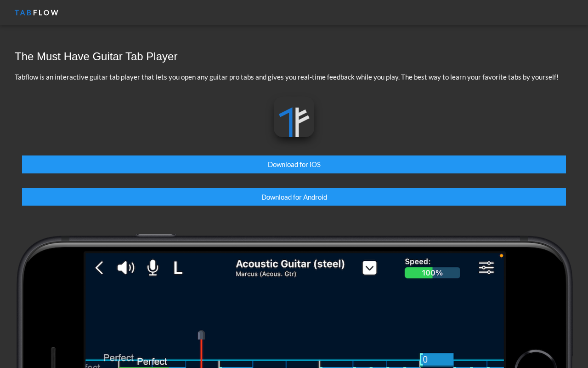
Task: Open the mixer settings sliders icon
Action: (x=486, y=268)
